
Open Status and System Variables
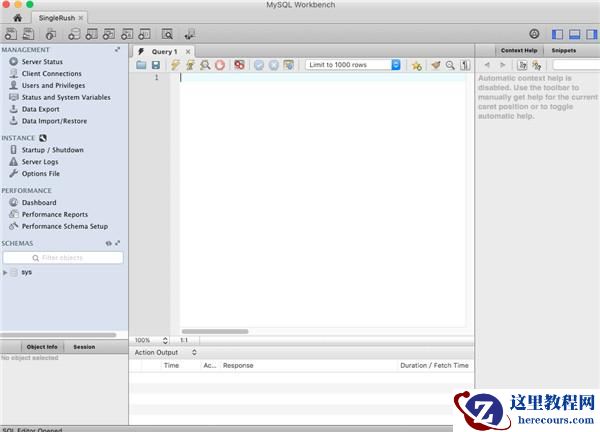[x=66, y=97]
